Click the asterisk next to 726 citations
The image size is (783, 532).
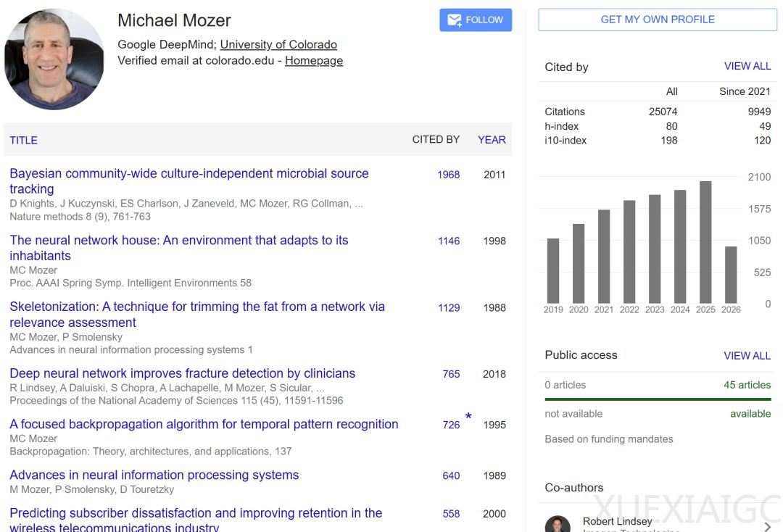point(468,416)
